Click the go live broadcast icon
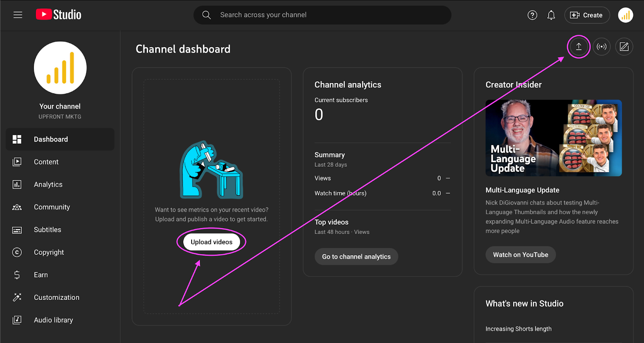 pos(601,47)
